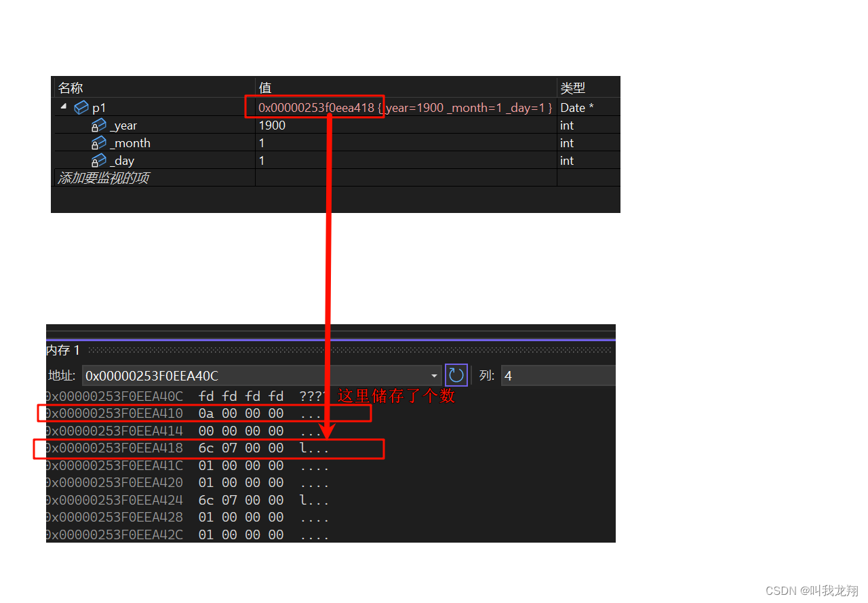Click memory row at address 0x00000253F0EEA410
Image resolution: width=868 pixels, height=603 pixels.
tap(187, 413)
